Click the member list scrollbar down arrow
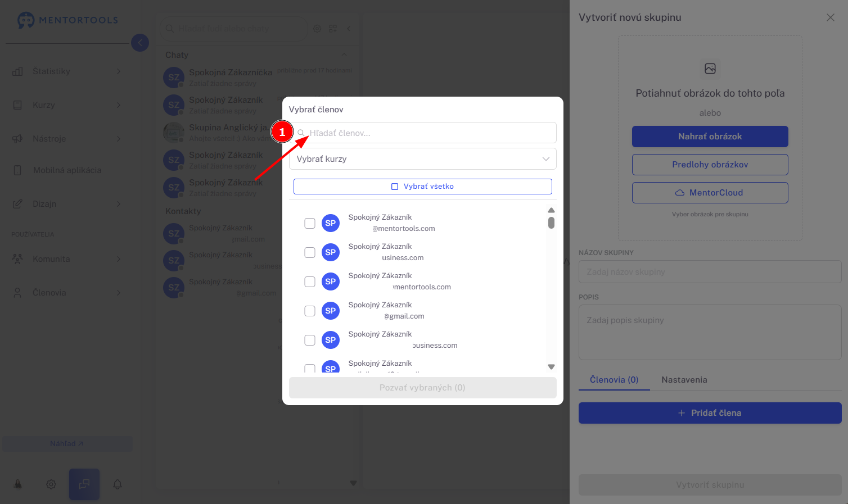This screenshot has width=848, height=504. 551,367
